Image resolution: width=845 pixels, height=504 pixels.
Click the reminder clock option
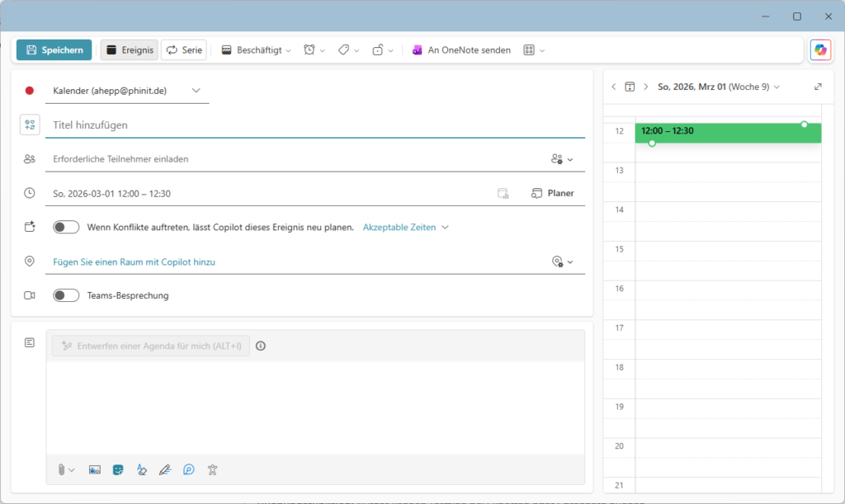tap(310, 49)
